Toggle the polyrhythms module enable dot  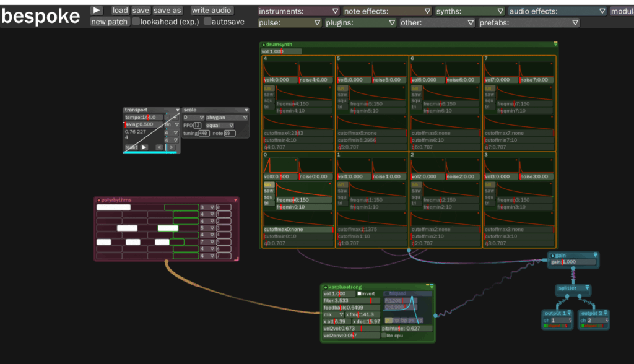[x=98, y=200]
